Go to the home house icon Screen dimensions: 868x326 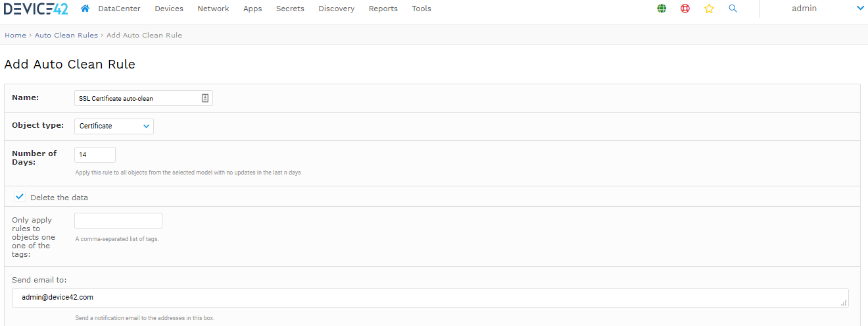click(x=85, y=9)
